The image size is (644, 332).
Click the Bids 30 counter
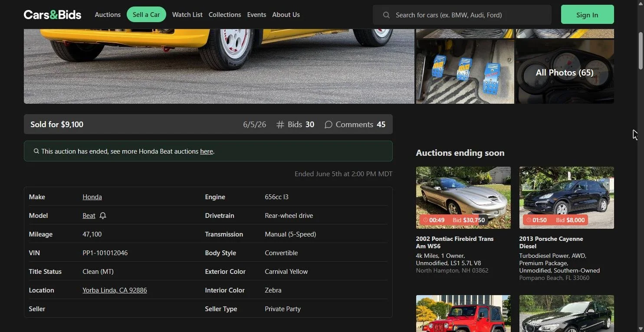[x=295, y=125]
